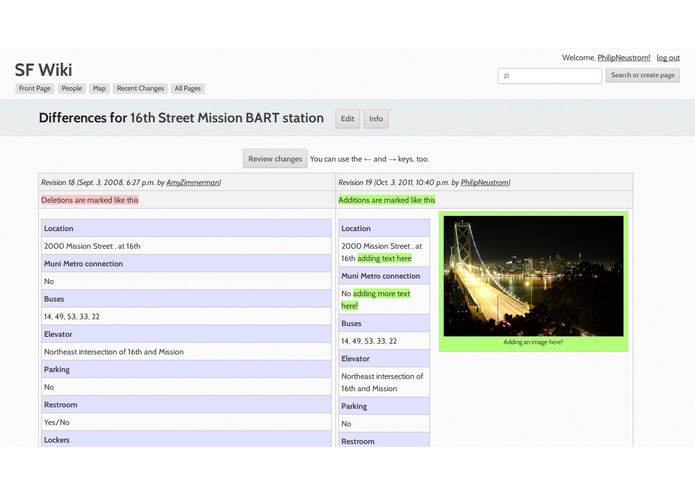Click 'Additions are marked like this' text
Viewport: 695px width, 494px height.
[x=387, y=200]
